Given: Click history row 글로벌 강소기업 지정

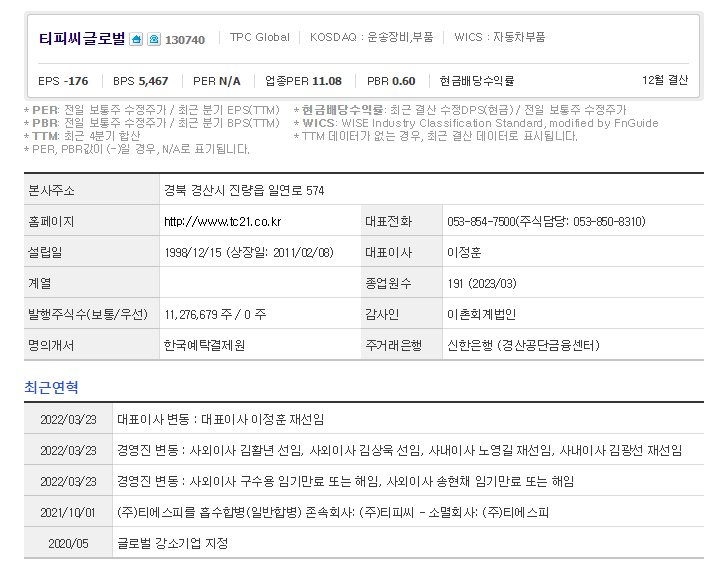Looking at the screenshot, I should pos(364,542).
